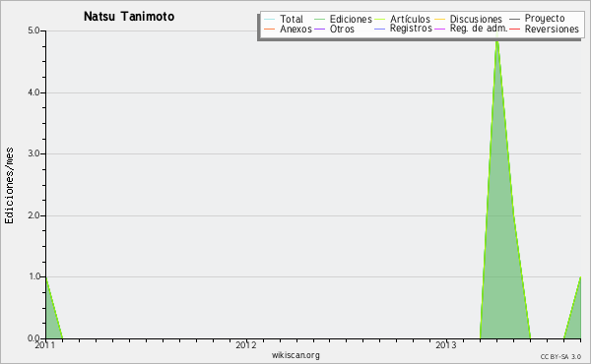Click the CC BY-SA 3.0 license text

click(560, 357)
